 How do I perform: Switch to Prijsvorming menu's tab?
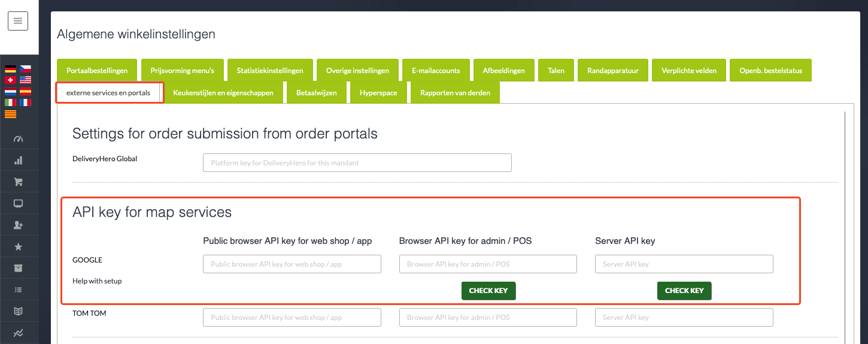point(183,70)
